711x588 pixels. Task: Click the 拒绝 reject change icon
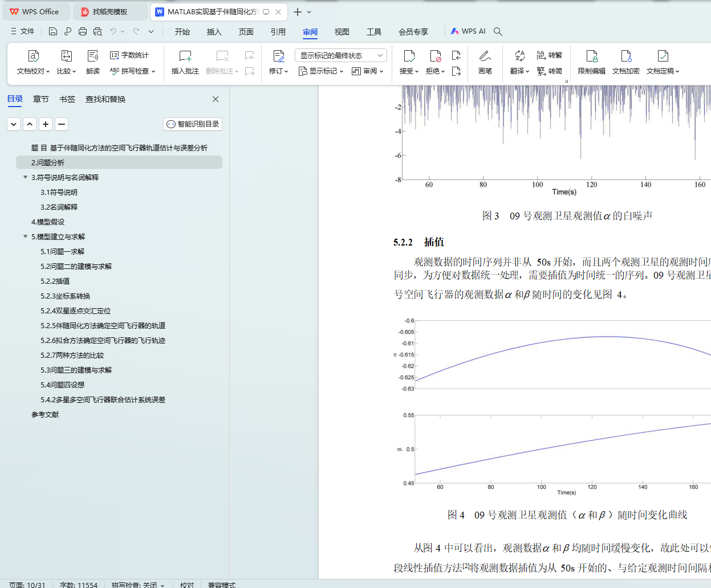pyautogui.click(x=435, y=56)
